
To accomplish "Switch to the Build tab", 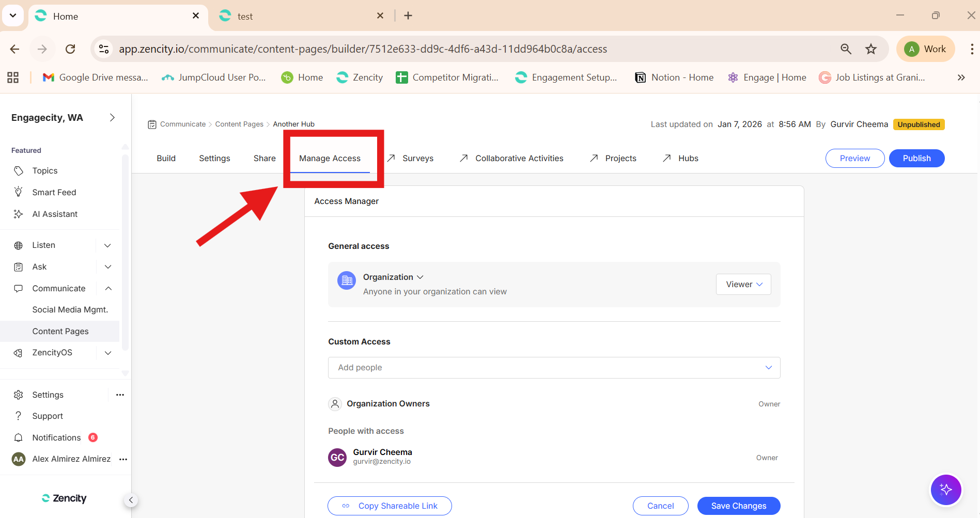I will [166, 158].
